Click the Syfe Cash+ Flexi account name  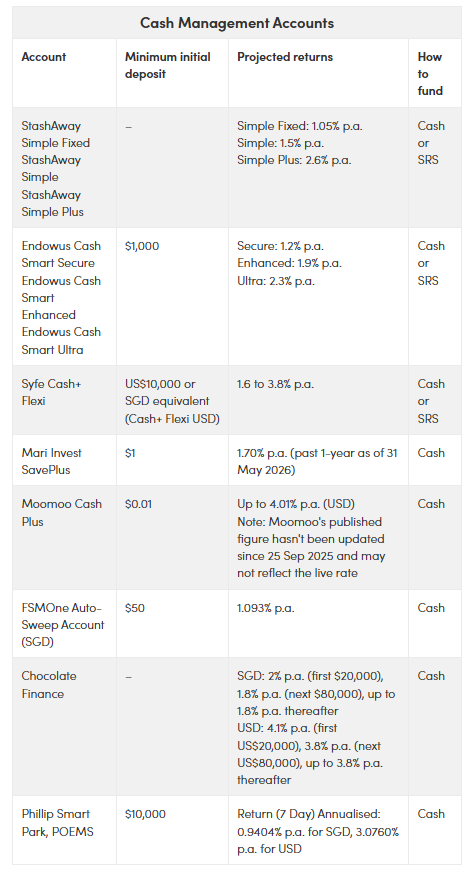pos(51,392)
